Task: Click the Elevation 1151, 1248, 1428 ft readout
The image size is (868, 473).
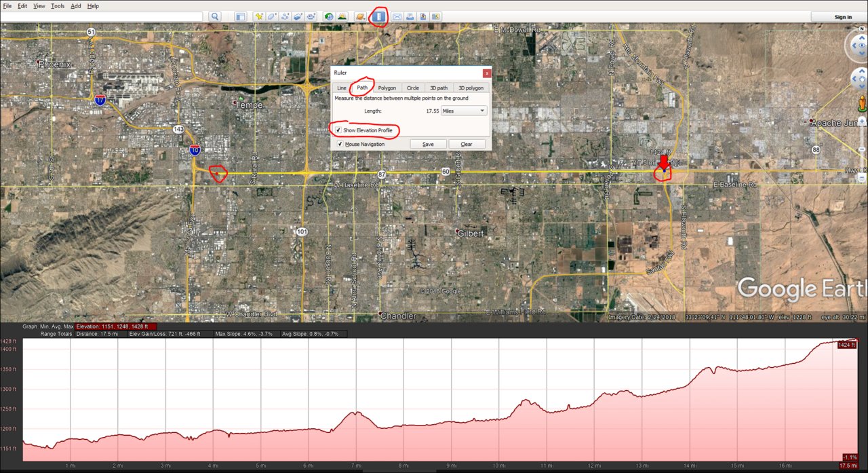Action: [116, 326]
